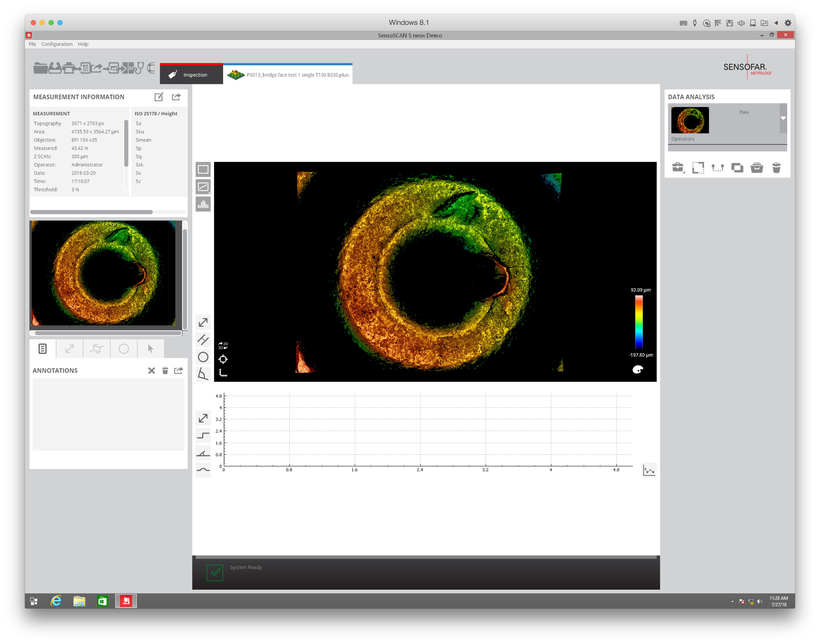Click the axes ruler icon on image
Viewport: 820px width, 644px height.
(x=223, y=373)
